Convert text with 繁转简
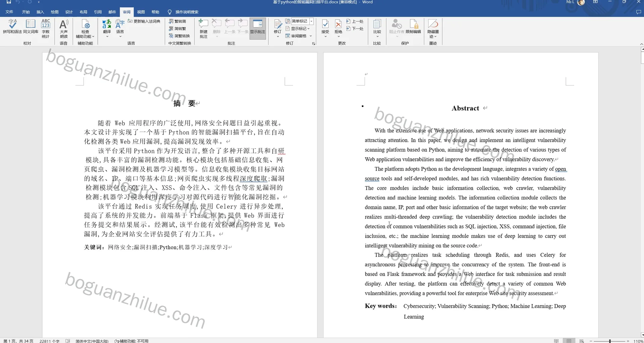The height and width of the screenshot is (343, 644). (x=177, y=21)
